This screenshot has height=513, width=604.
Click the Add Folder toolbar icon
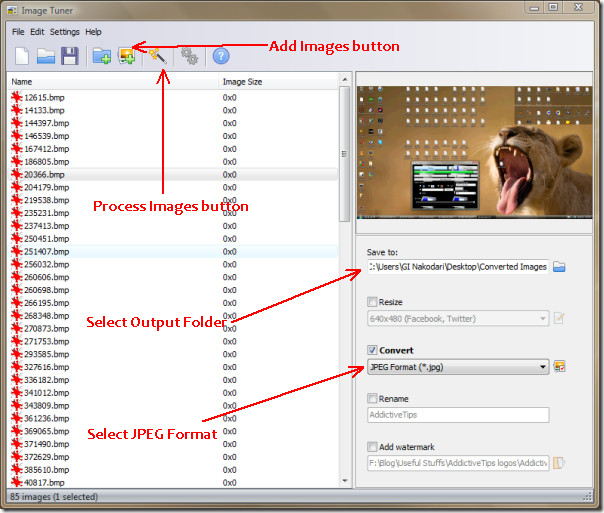(x=101, y=56)
